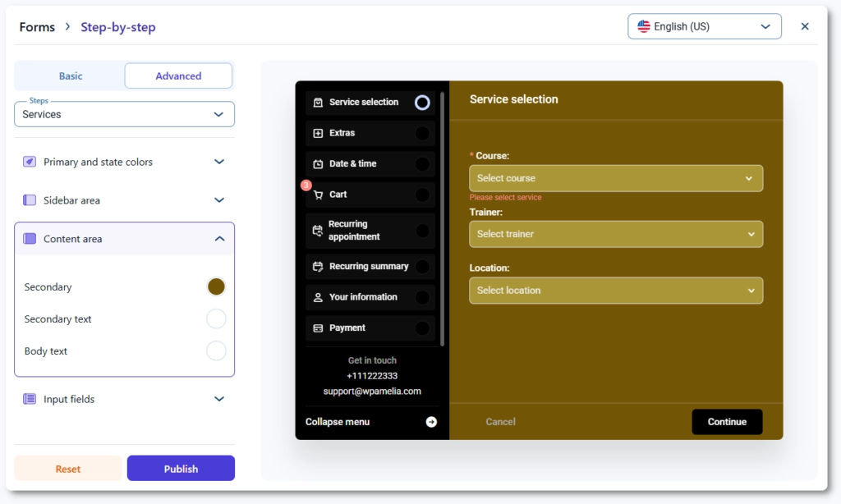
Task: Click the Cart icon with badge
Action: point(318,195)
